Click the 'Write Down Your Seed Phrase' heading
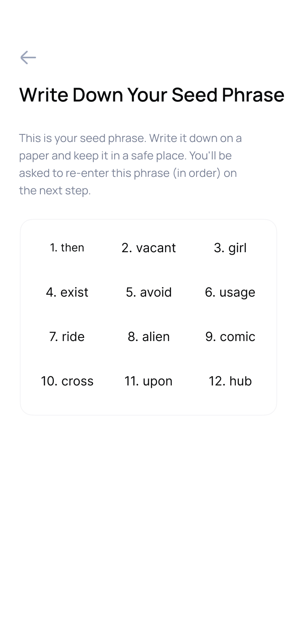The width and height of the screenshot is (297, 644). (152, 95)
